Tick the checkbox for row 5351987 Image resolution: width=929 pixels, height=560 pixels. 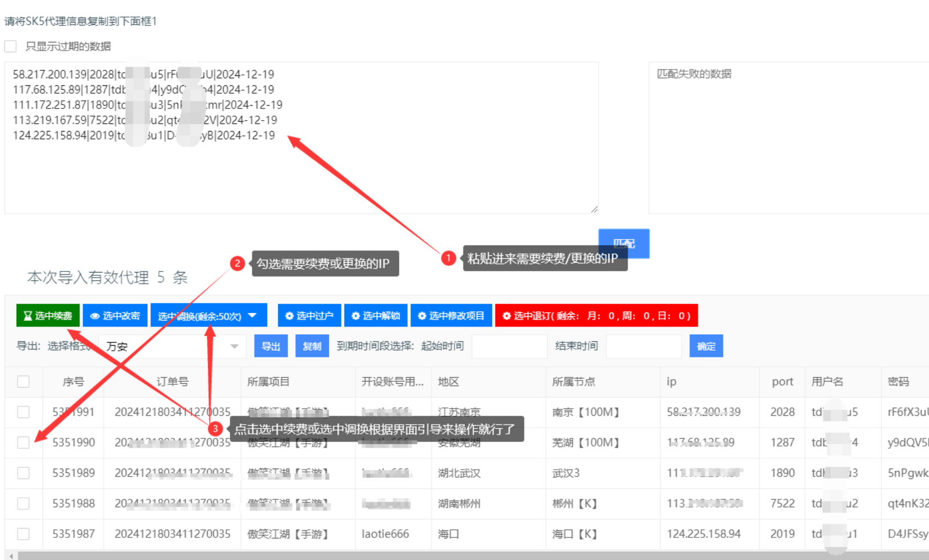tap(23, 534)
